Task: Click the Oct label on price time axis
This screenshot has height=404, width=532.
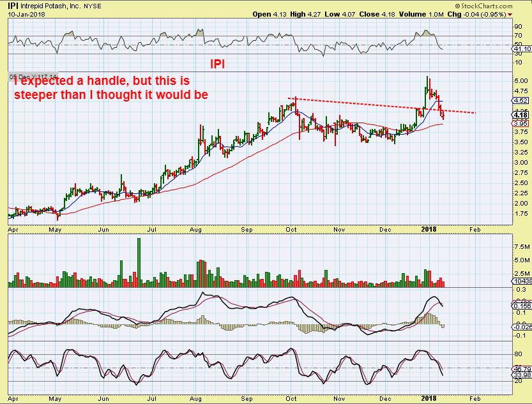Action: pos(291,230)
